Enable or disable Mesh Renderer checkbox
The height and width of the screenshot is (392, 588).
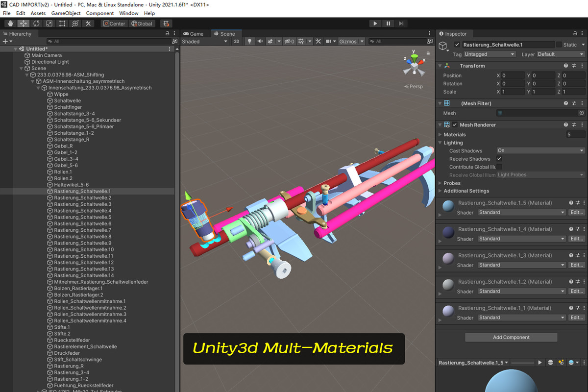point(455,125)
